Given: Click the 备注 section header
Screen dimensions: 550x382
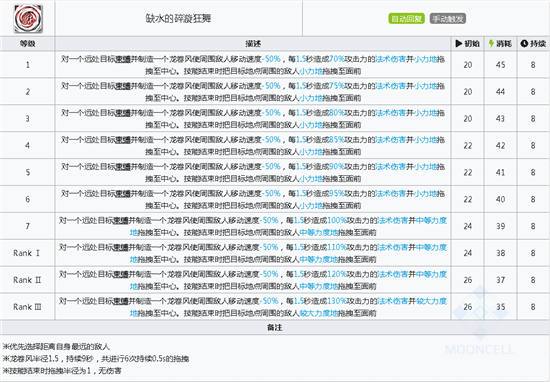Looking at the screenshot, I should [x=275, y=327].
